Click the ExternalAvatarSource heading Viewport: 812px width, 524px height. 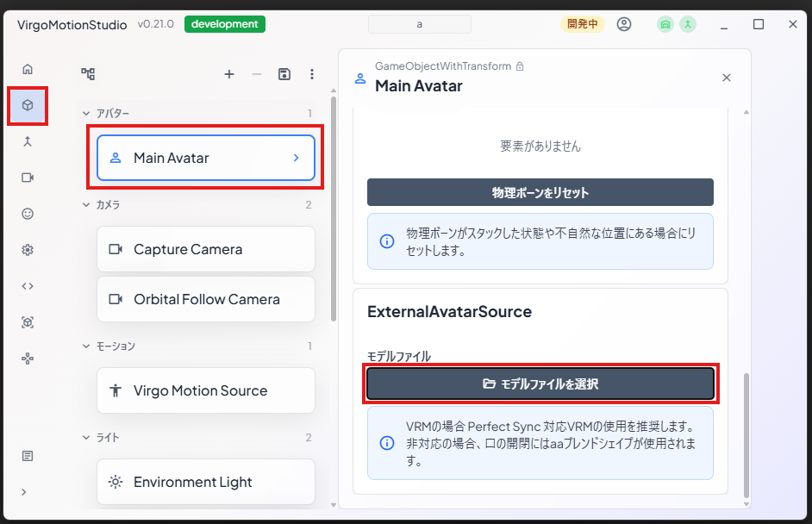point(449,312)
